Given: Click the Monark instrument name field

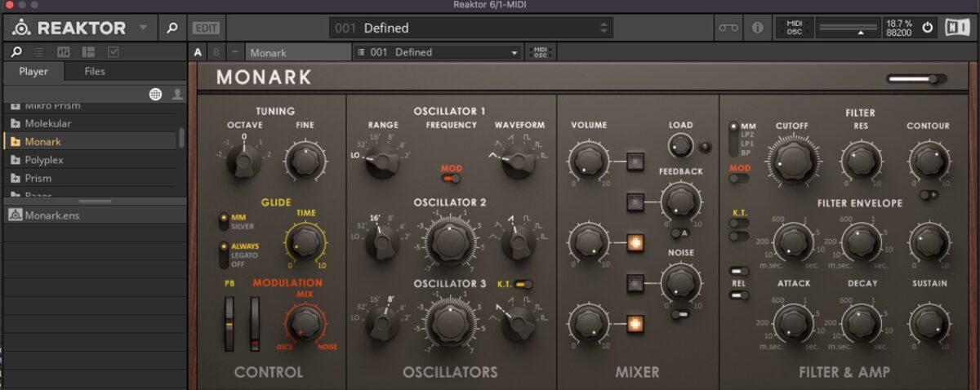Looking at the screenshot, I should (297, 52).
